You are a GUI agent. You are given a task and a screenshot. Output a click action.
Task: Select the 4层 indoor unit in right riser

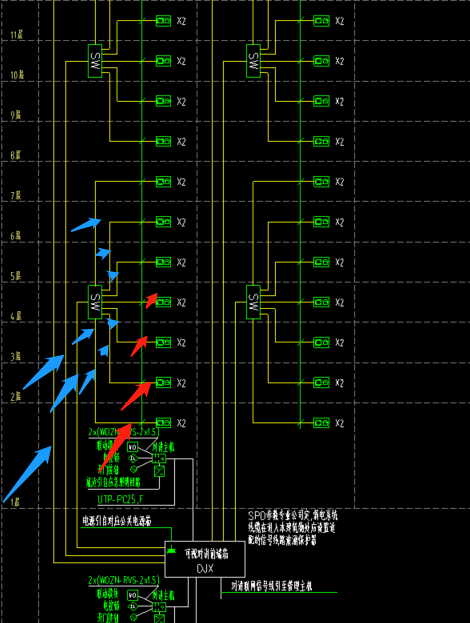(x=321, y=302)
